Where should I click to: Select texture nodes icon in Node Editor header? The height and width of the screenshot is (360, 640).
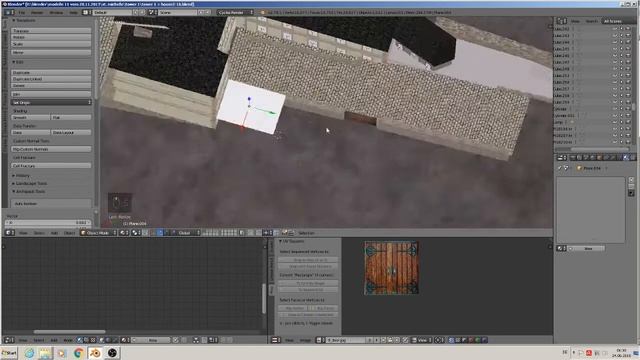click(x=93, y=340)
